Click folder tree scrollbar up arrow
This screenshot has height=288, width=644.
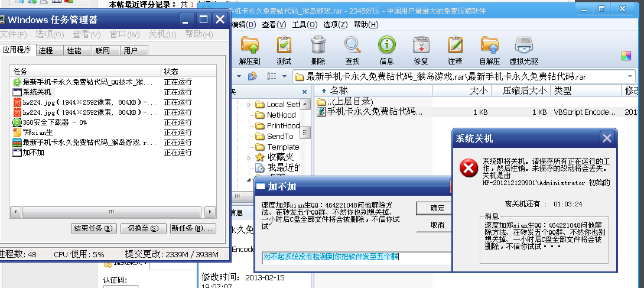pyautogui.click(x=305, y=105)
